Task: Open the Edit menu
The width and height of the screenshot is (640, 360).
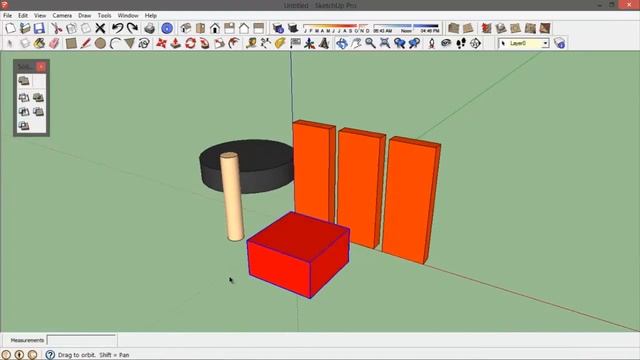Action: [x=23, y=16]
